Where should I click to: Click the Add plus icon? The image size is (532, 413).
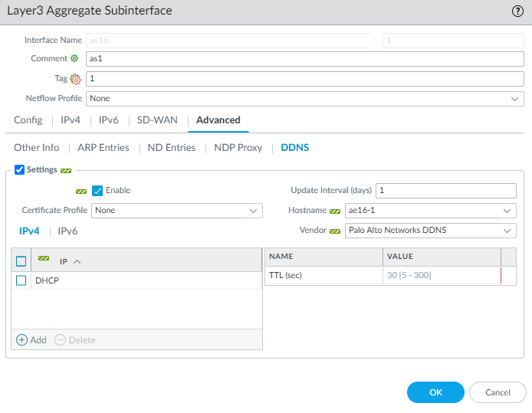coord(21,339)
